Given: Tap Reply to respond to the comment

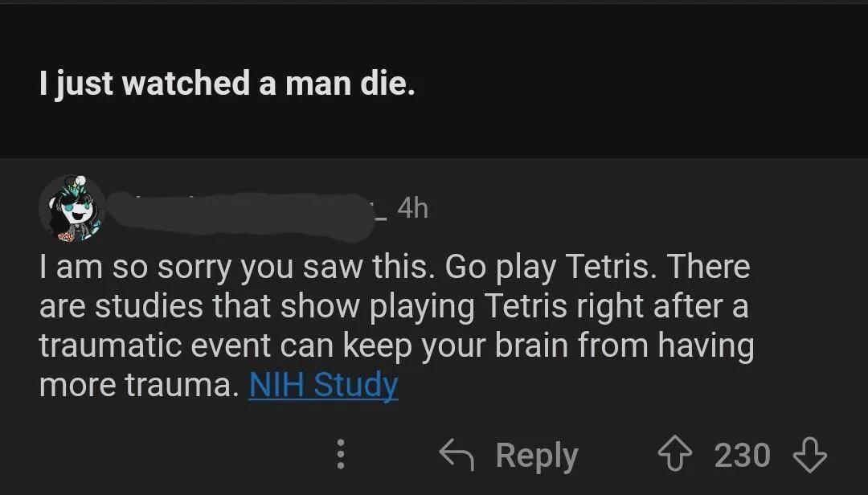Looking at the screenshot, I should click(535, 454).
